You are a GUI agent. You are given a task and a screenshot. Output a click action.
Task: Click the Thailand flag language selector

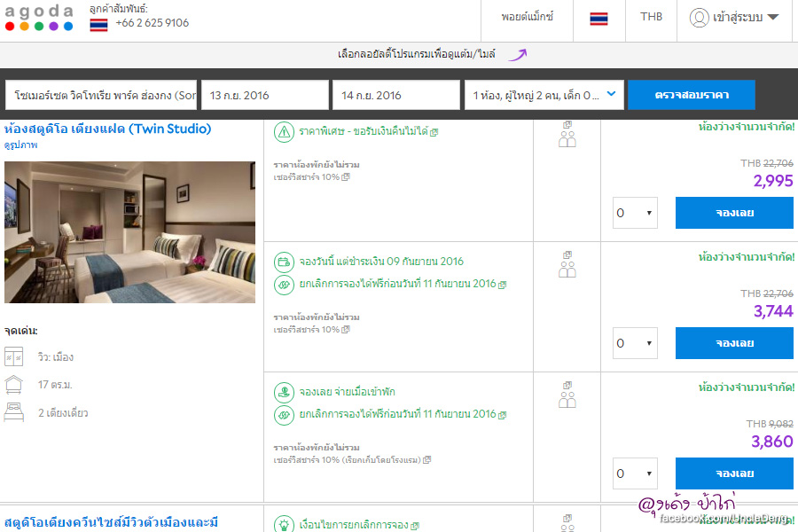click(598, 18)
